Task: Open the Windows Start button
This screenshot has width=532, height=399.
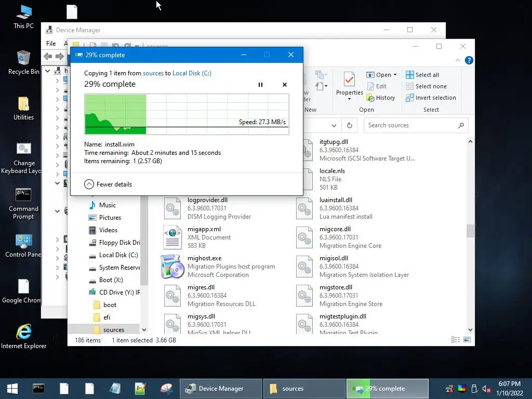Action: (12, 389)
